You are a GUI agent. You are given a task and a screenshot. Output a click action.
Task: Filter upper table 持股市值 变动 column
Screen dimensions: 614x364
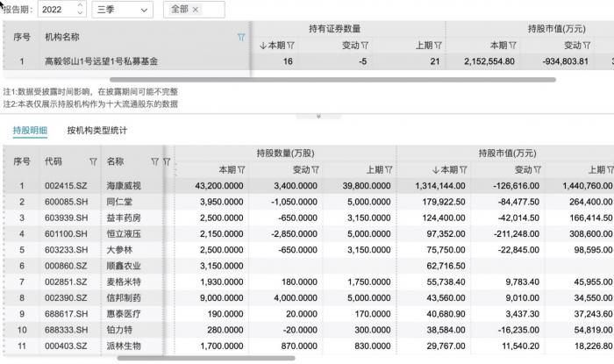click(x=587, y=46)
